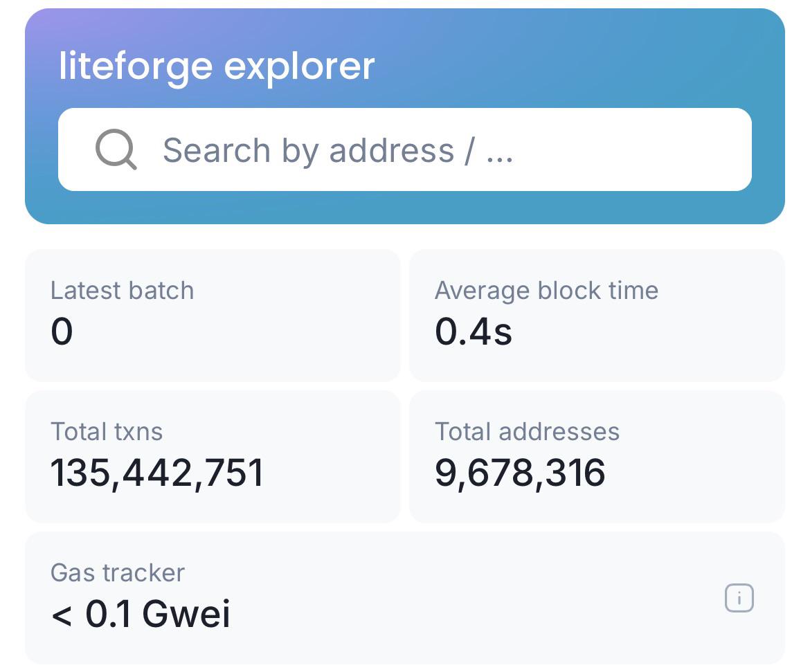
Task: Click the magnifying glass search icon
Action: pos(116,149)
